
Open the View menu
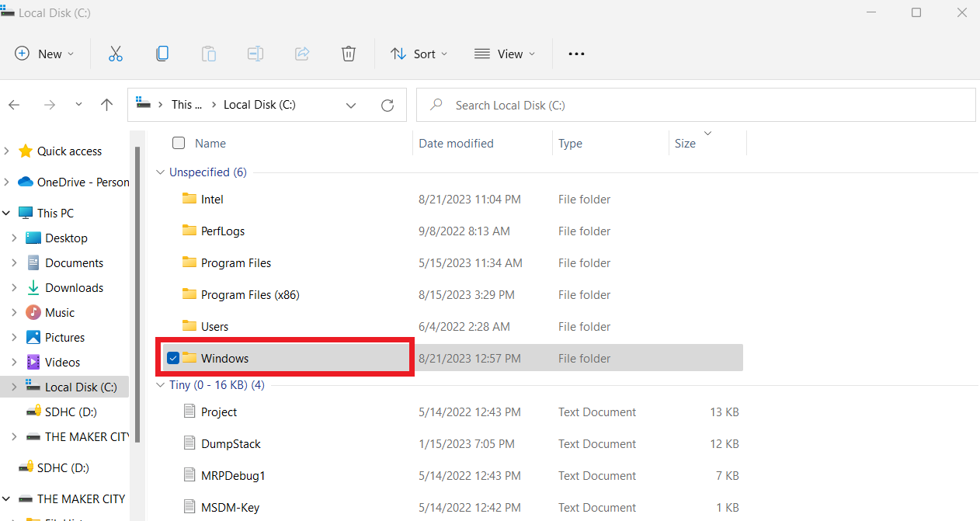505,54
